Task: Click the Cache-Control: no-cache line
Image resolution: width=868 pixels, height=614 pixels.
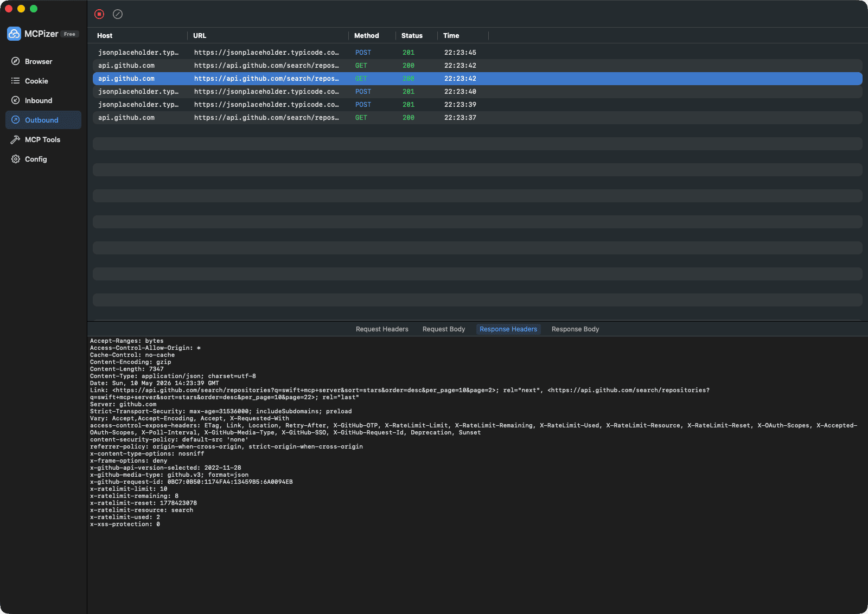Action: pos(132,355)
